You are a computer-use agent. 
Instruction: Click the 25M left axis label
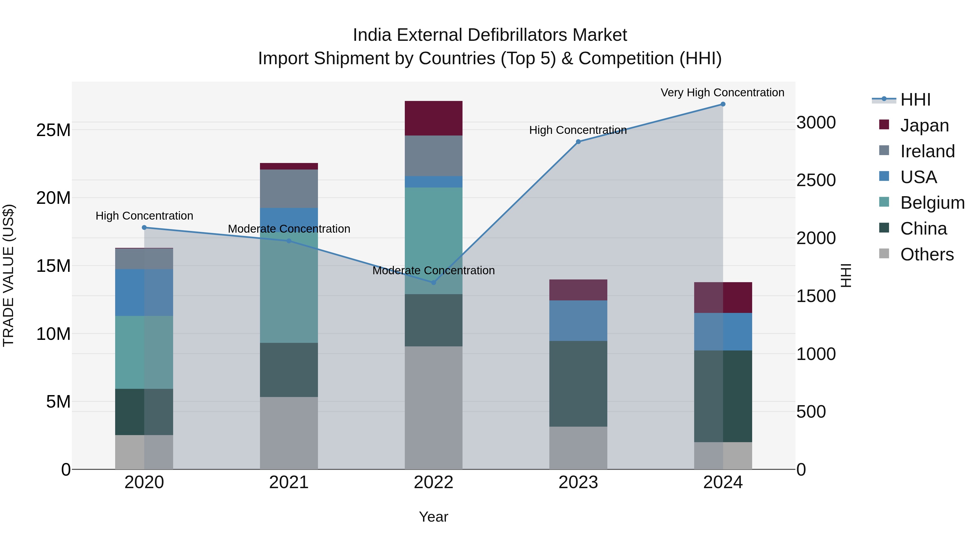point(53,130)
